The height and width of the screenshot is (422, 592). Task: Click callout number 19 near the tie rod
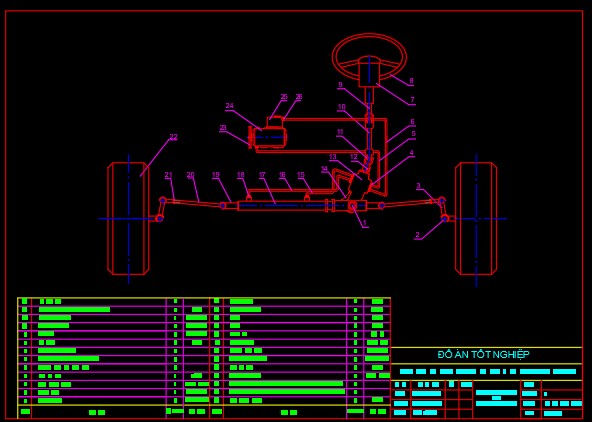215,175
